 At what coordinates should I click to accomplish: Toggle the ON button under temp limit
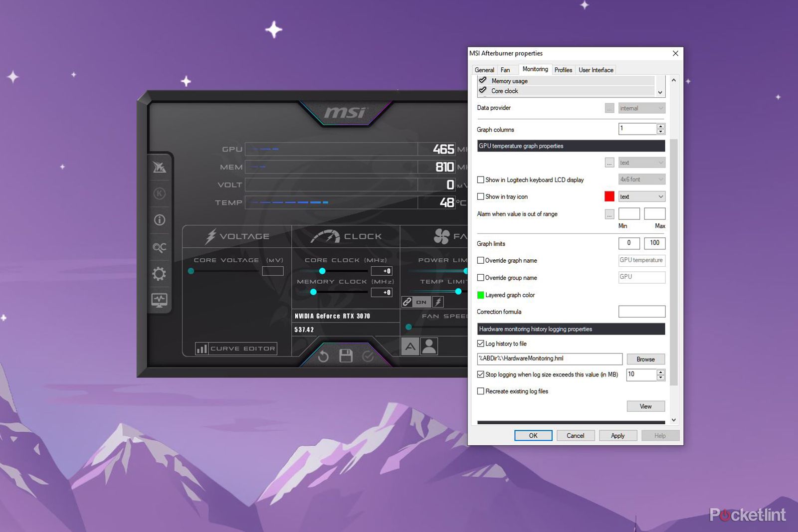coord(421,302)
